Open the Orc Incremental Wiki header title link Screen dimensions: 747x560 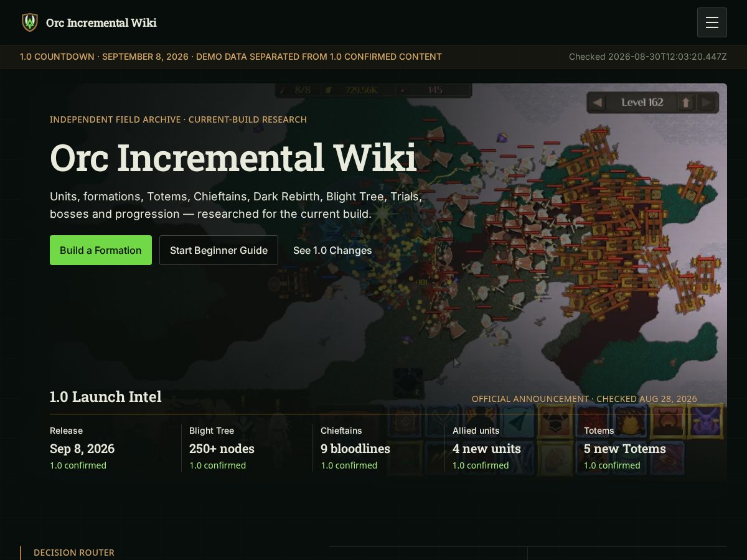point(101,23)
